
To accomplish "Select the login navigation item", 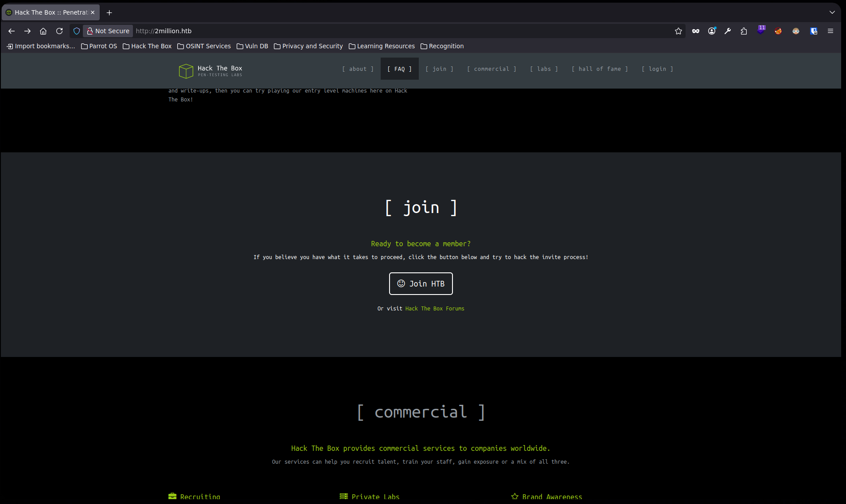I will pos(657,69).
